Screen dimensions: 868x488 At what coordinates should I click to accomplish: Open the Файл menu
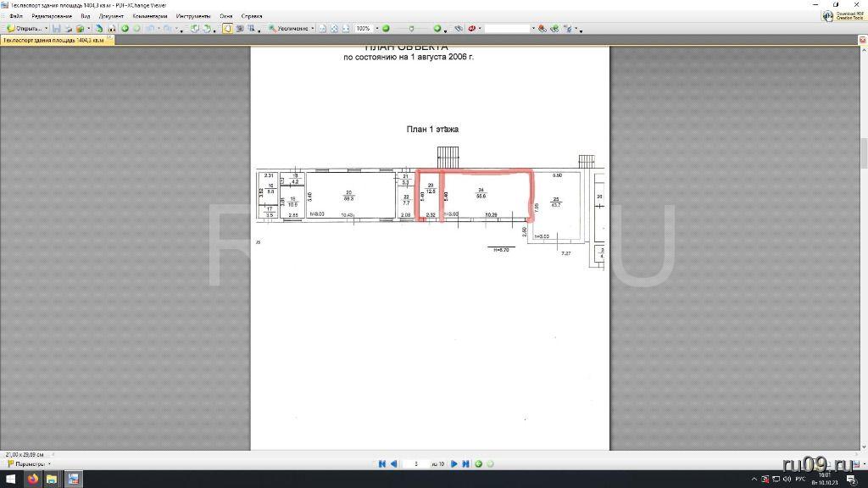tap(16, 16)
